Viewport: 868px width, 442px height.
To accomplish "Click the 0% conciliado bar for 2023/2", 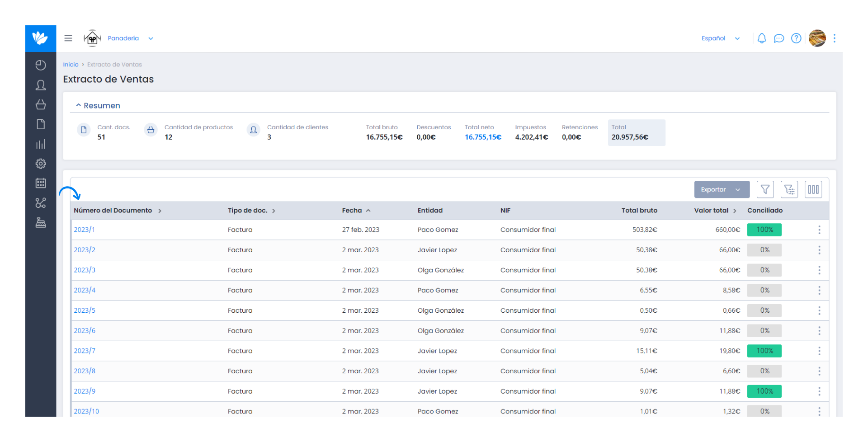I will (x=764, y=250).
